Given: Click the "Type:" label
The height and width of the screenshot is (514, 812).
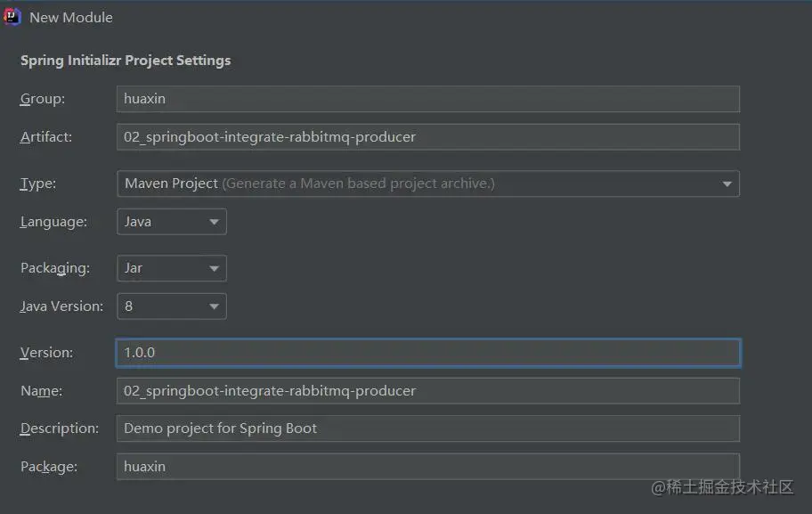Looking at the screenshot, I should tap(38, 184).
